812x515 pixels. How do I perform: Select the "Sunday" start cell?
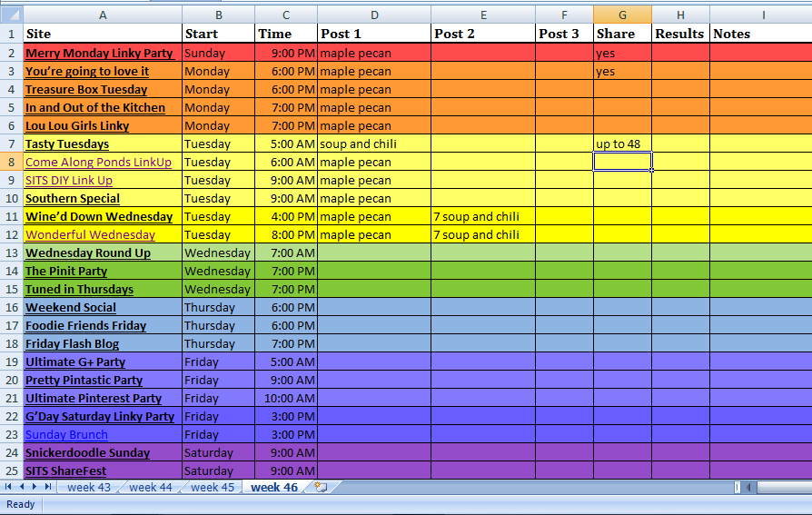(219, 53)
